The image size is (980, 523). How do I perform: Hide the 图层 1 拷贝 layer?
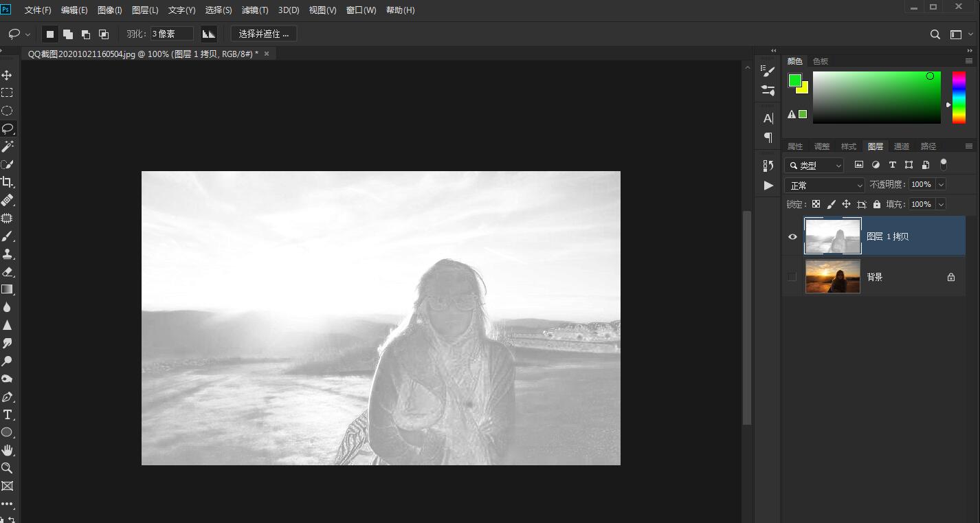point(792,236)
